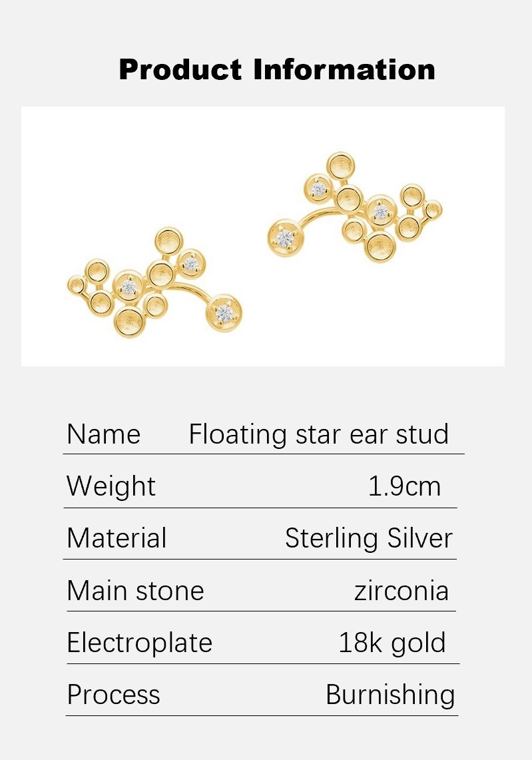
Task: Click the large zirconia stone on right earring
Action: [x=286, y=238]
